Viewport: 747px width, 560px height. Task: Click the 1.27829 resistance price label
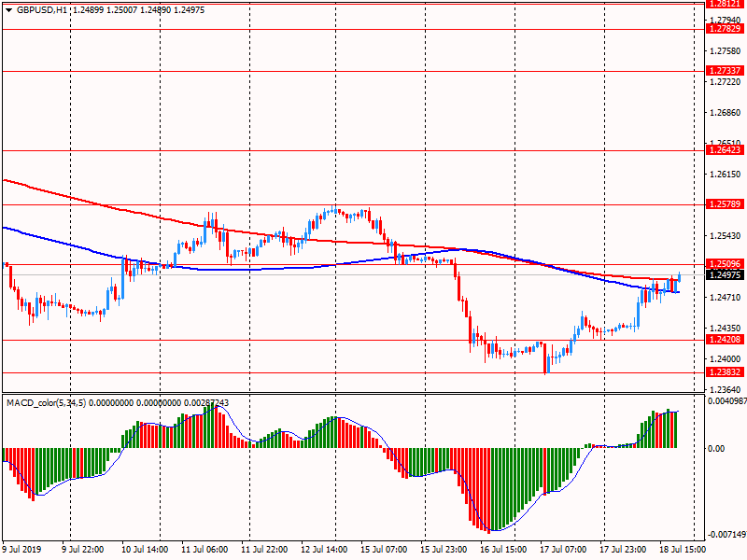(x=725, y=29)
